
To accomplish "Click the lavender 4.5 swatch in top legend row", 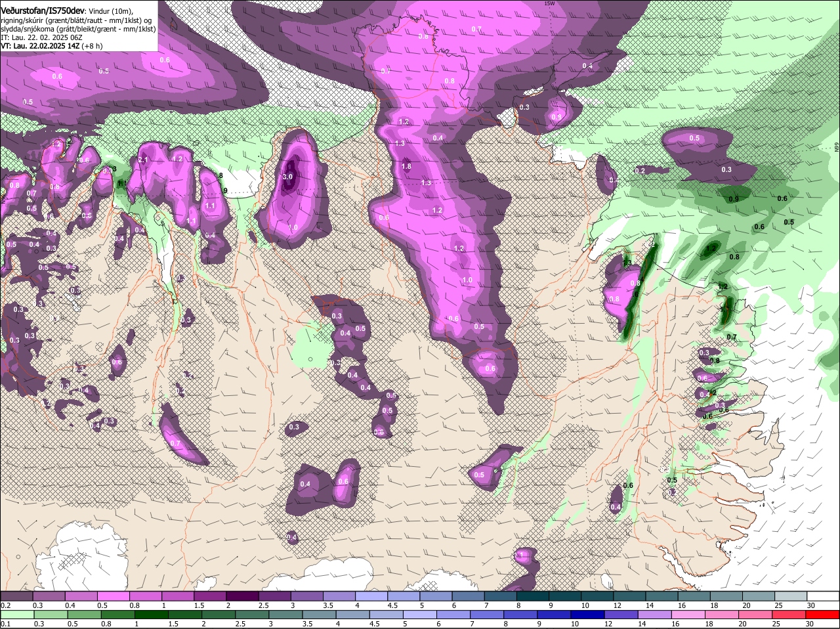I will point(404,596).
